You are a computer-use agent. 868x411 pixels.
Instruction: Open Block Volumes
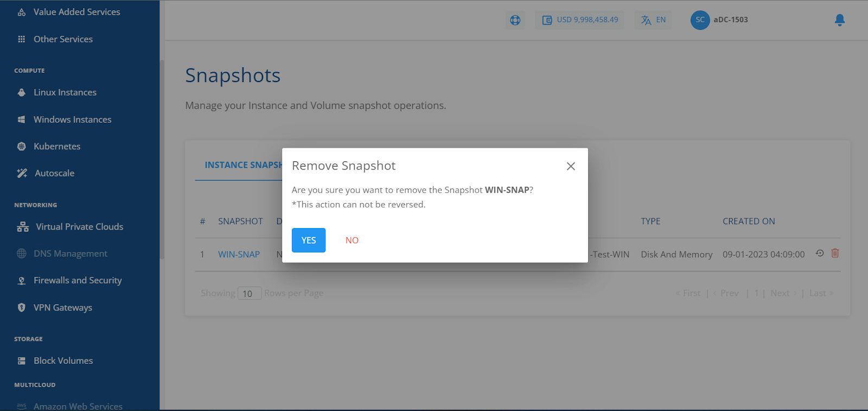click(63, 361)
